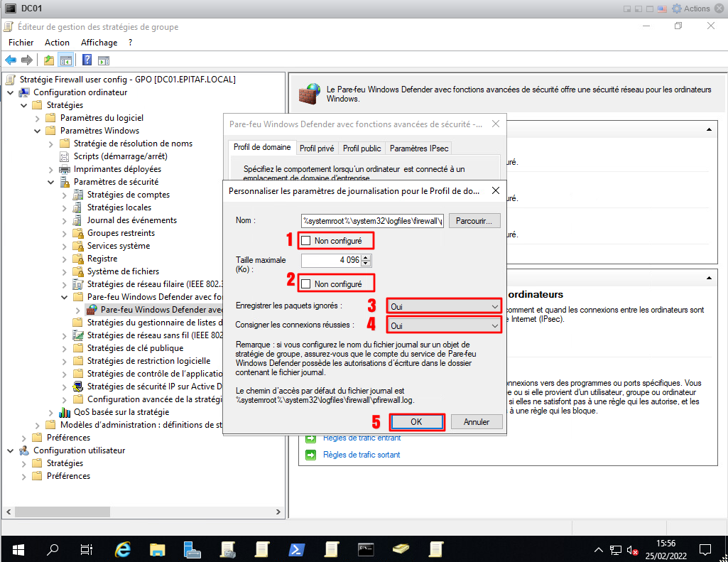Image resolution: width=728 pixels, height=562 pixels.
Task: Click the Règles de trafic sortant link
Action: tap(361, 455)
